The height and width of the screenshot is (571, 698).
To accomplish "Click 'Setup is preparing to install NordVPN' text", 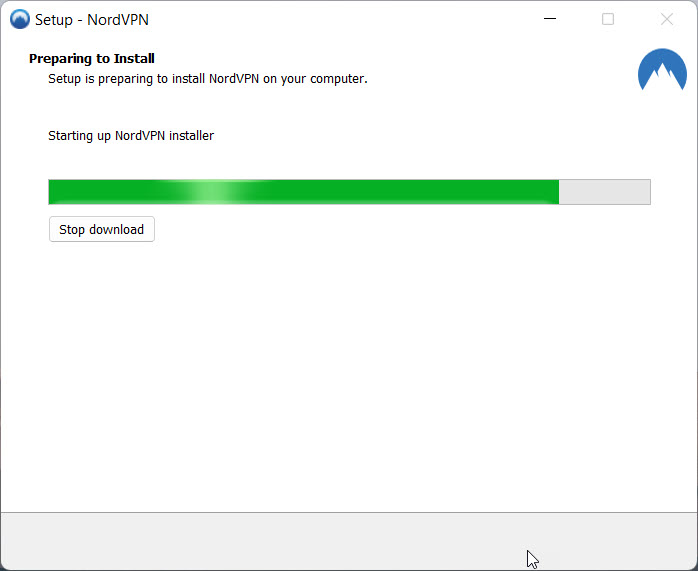I will point(208,79).
